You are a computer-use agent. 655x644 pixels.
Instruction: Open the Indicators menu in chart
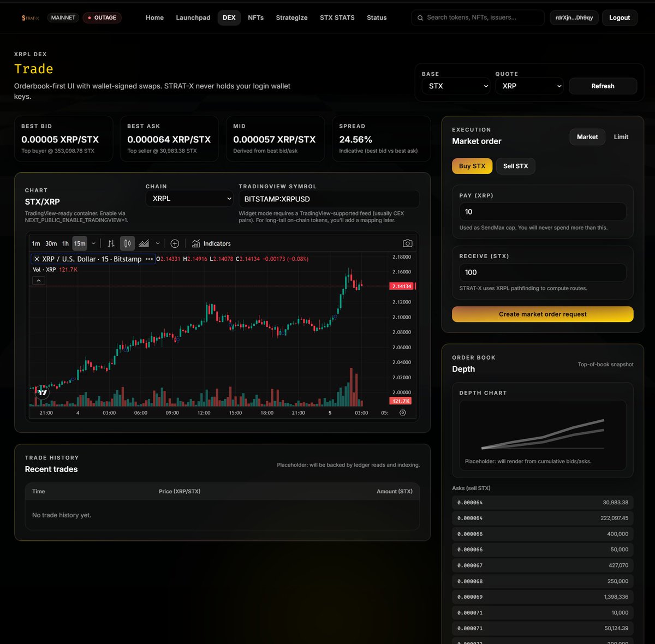[211, 243]
